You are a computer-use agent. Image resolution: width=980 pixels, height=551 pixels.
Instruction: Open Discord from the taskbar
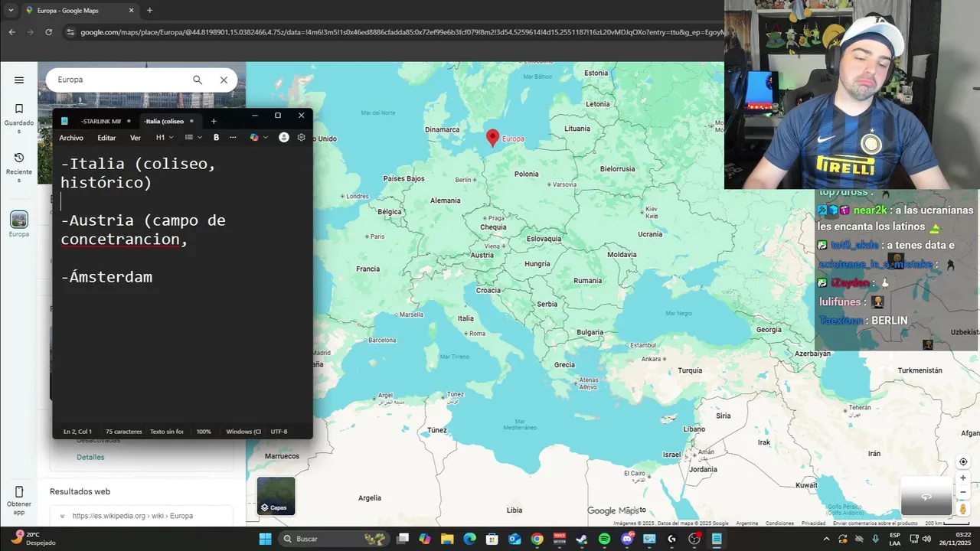(x=627, y=539)
